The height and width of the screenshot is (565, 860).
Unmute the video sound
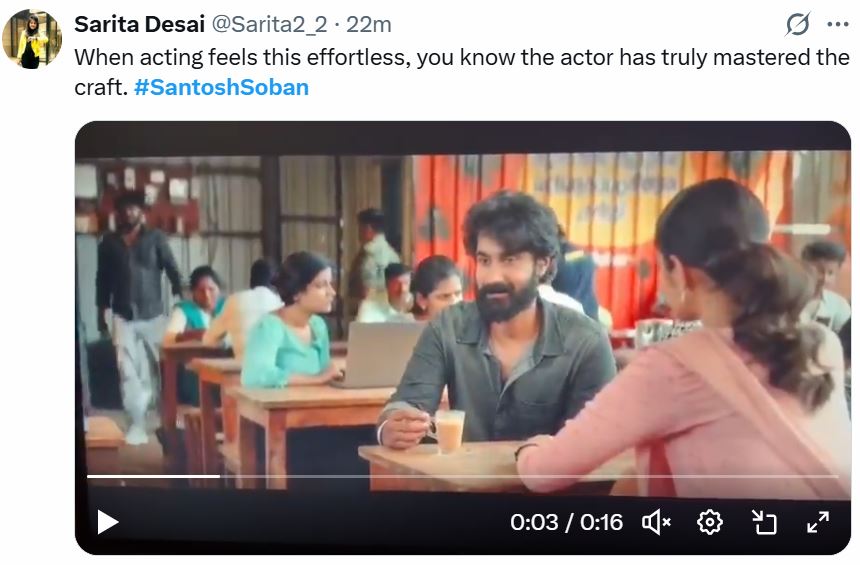click(656, 521)
